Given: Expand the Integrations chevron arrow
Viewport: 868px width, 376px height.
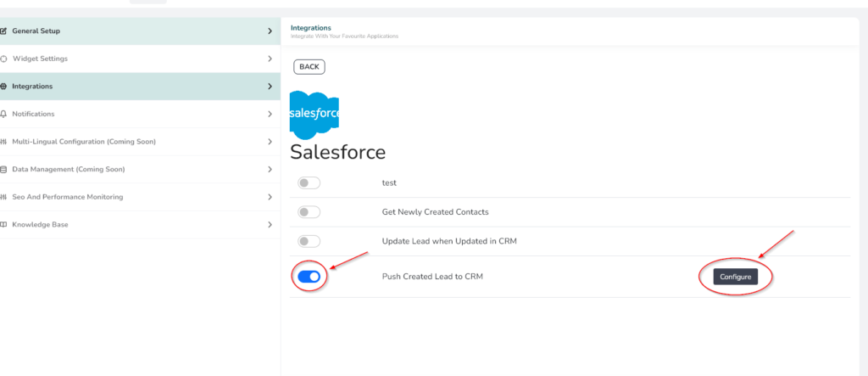Looking at the screenshot, I should tap(270, 87).
